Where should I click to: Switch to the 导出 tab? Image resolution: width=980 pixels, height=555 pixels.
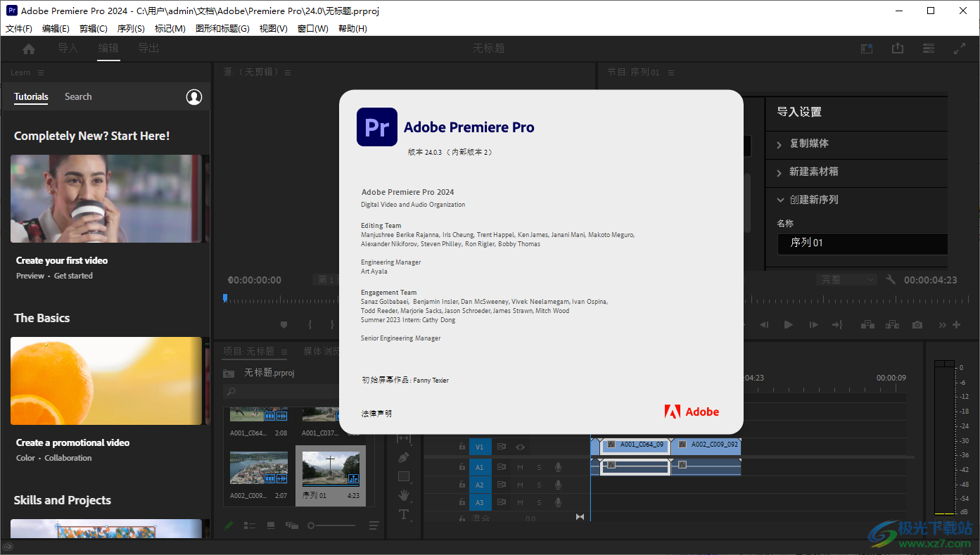pos(148,49)
